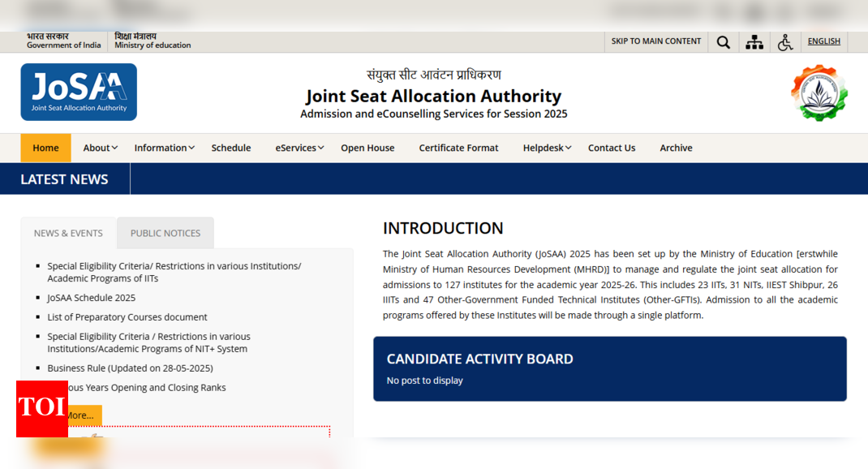Viewport: 868px width, 469px height.
Task: Click the TOI logo badge
Action: [x=42, y=408]
